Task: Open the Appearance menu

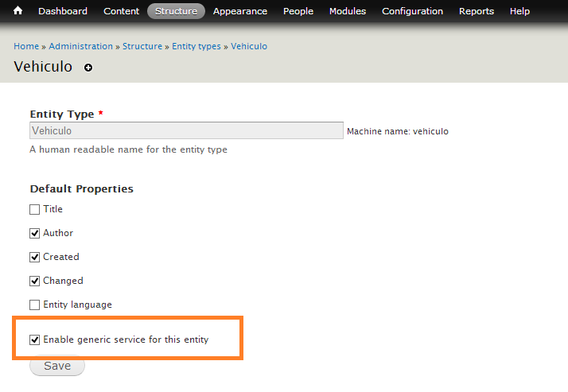Action: coord(240,11)
